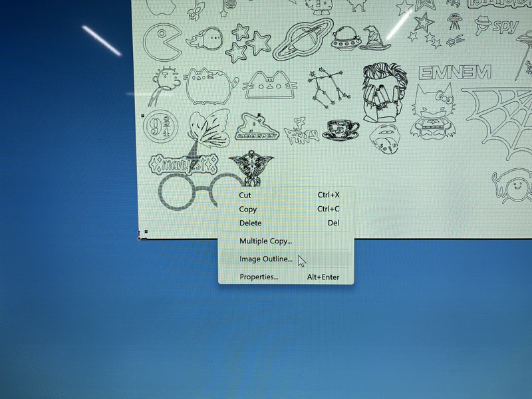Image resolution: width=532 pixels, height=399 pixels.
Task: Select the constellation outline
Action: 329,88
